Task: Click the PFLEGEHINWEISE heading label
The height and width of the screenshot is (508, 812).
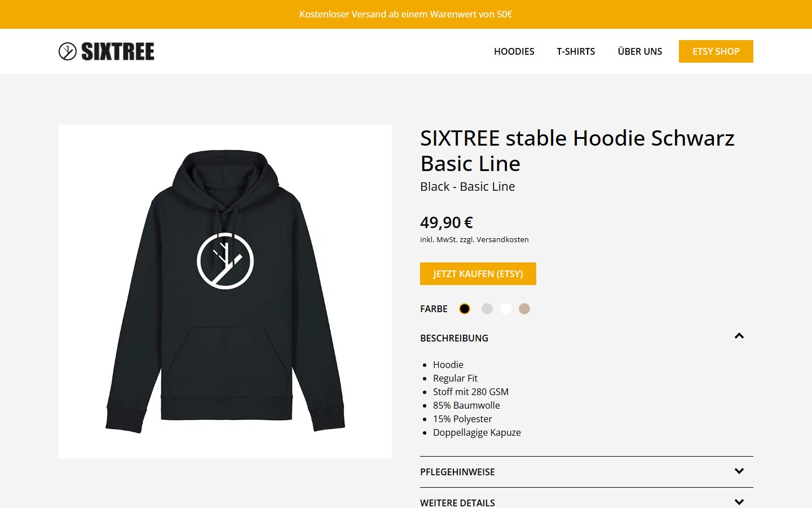Action: click(457, 472)
